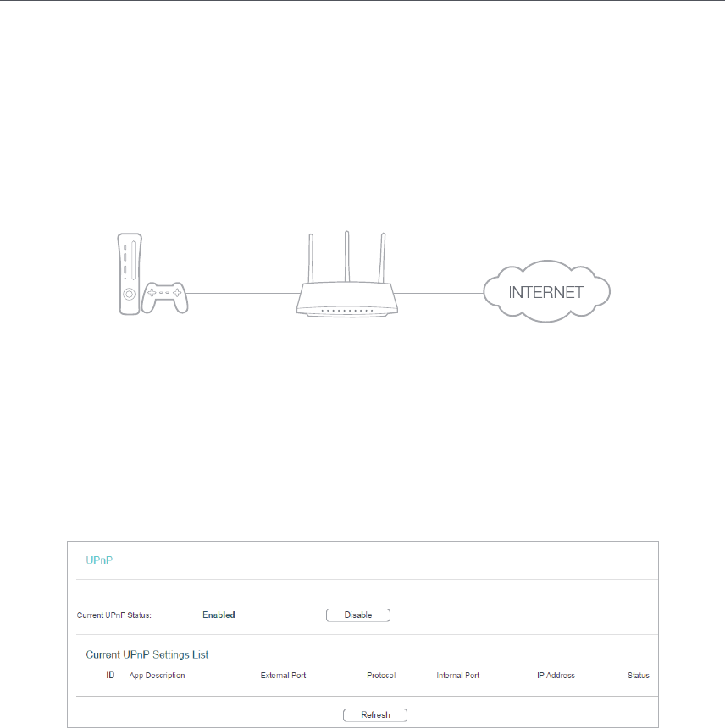Click the Disable UPnP button
This screenshot has width=725, height=728.
pyautogui.click(x=358, y=615)
